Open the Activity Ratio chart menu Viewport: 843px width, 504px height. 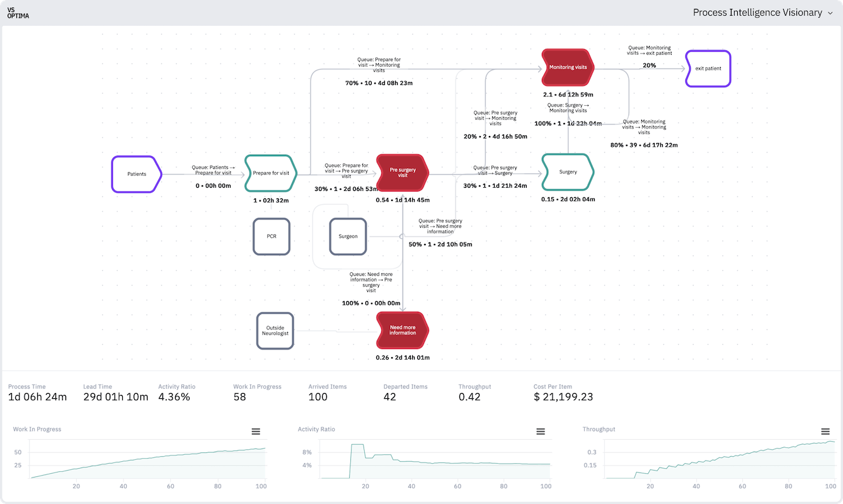coord(541,431)
